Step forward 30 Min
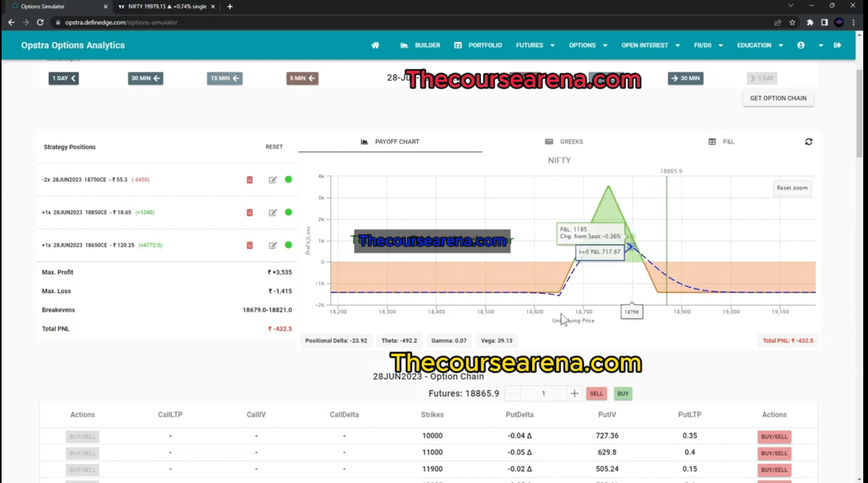The image size is (868, 483). tap(685, 78)
